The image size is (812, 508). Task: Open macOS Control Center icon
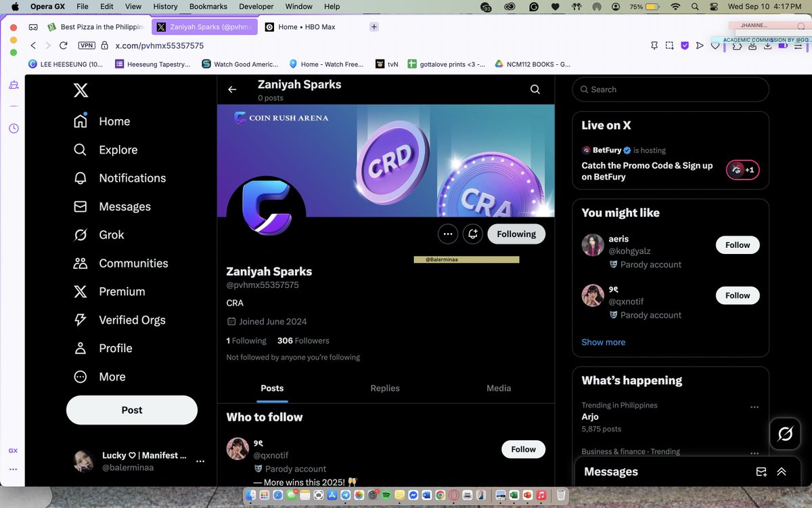pyautogui.click(x=714, y=6)
